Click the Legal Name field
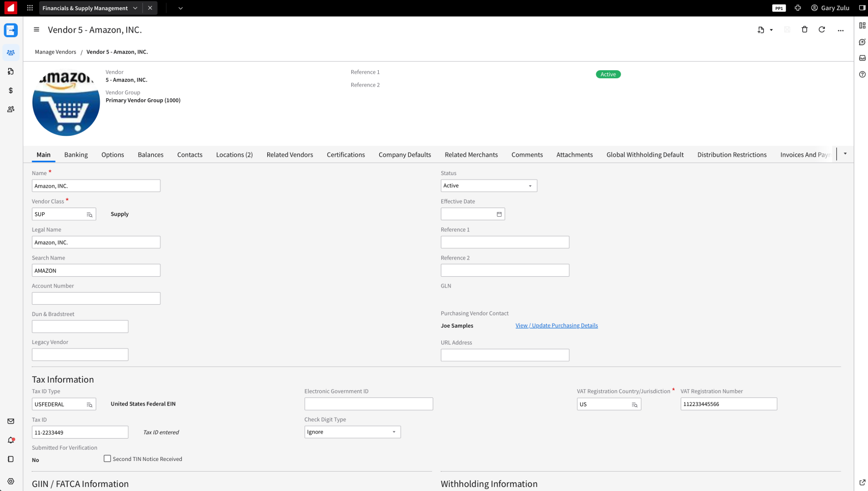 (96, 242)
